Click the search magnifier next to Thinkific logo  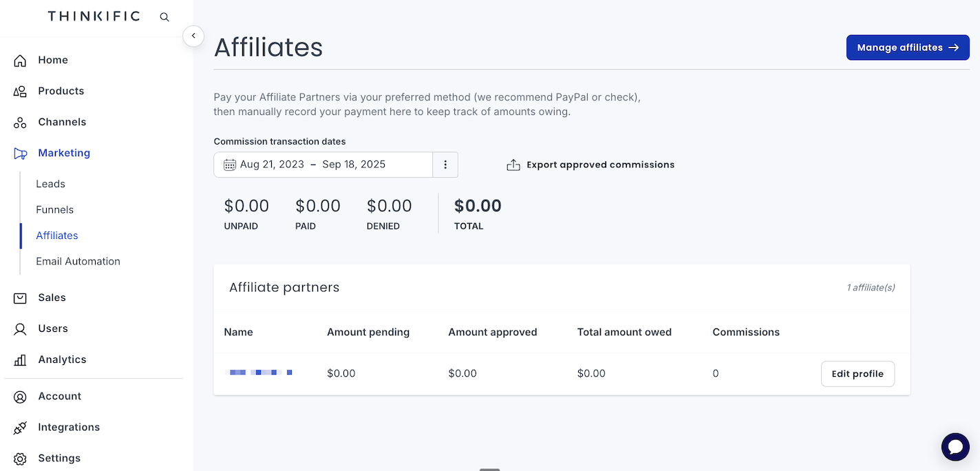[x=164, y=17]
